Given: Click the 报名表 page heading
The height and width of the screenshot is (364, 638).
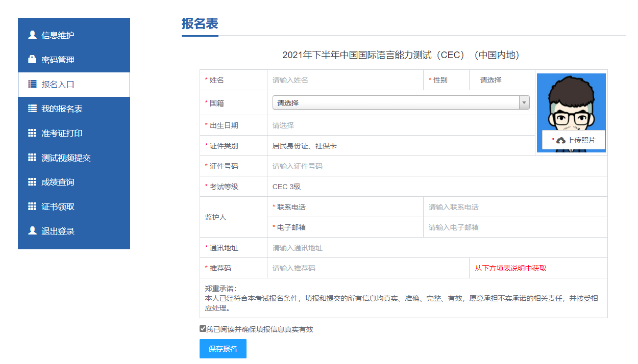Looking at the screenshot, I should (200, 24).
